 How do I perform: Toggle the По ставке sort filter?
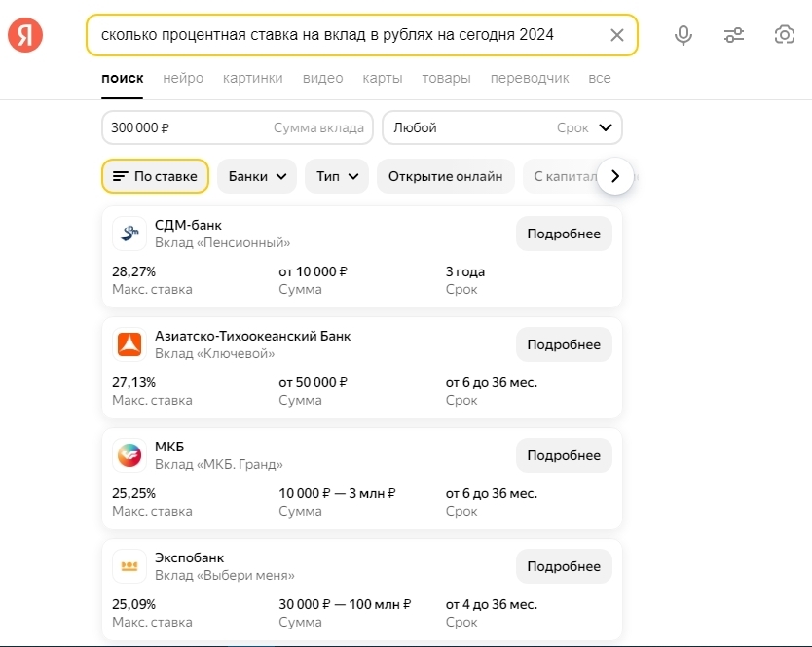coord(155,176)
